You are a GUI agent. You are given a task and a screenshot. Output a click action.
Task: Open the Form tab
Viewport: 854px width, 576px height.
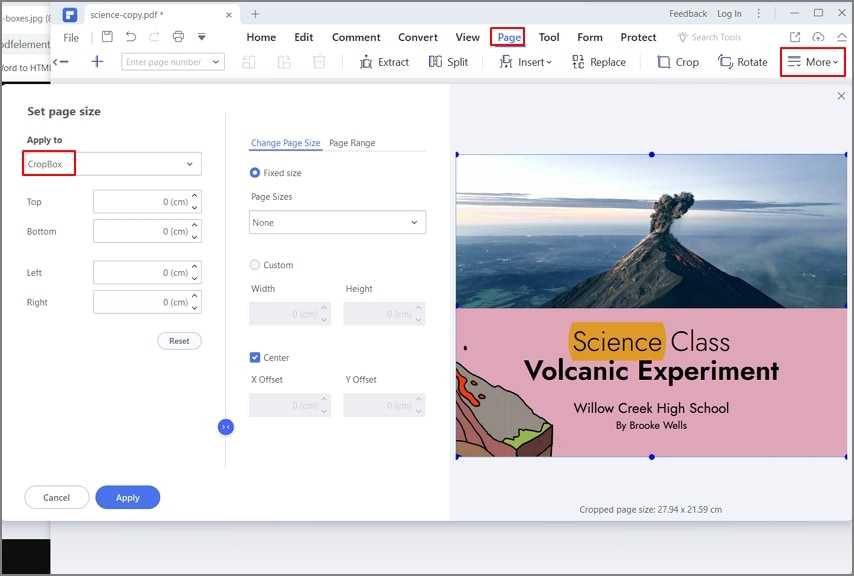pos(590,37)
